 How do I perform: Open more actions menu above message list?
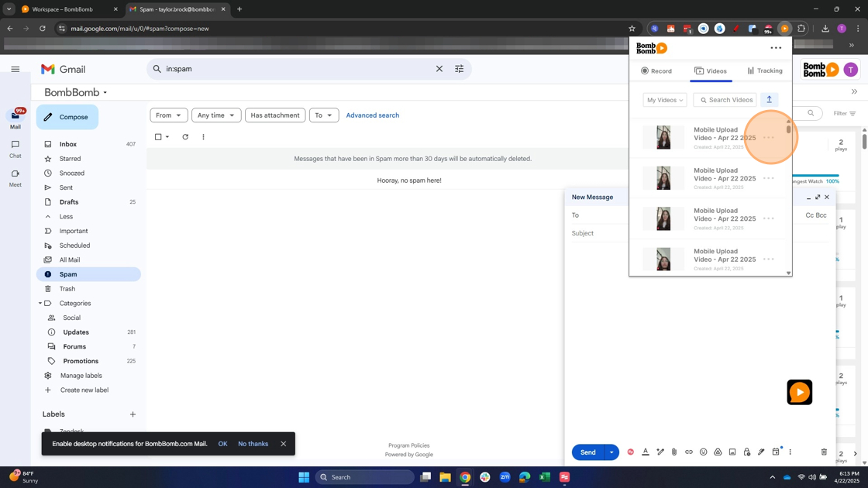pos(203,136)
